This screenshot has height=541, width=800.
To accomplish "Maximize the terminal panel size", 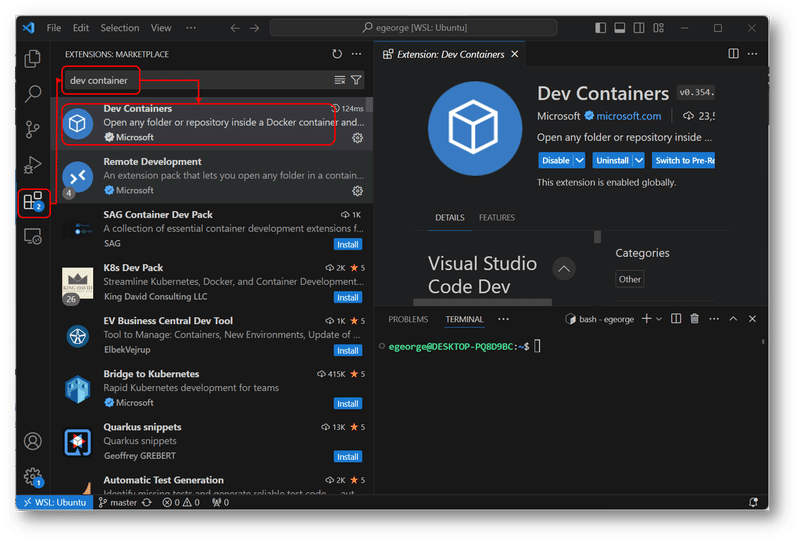I will point(733,318).
